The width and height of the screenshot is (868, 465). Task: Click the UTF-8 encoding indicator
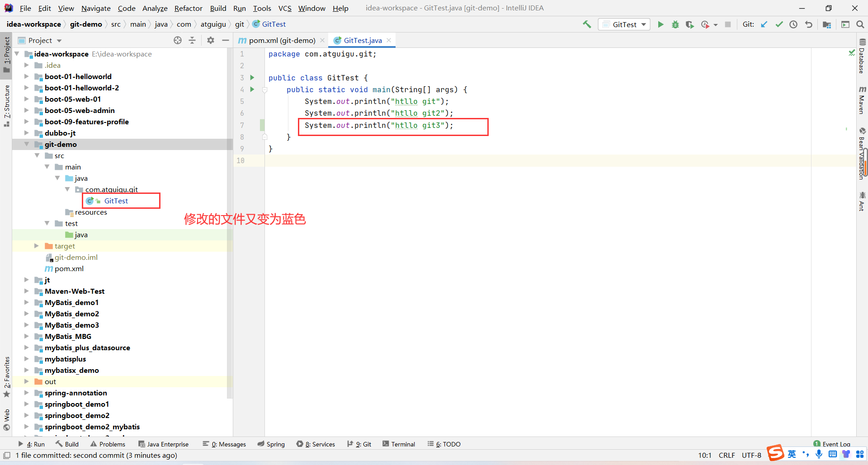click(751, 455)
